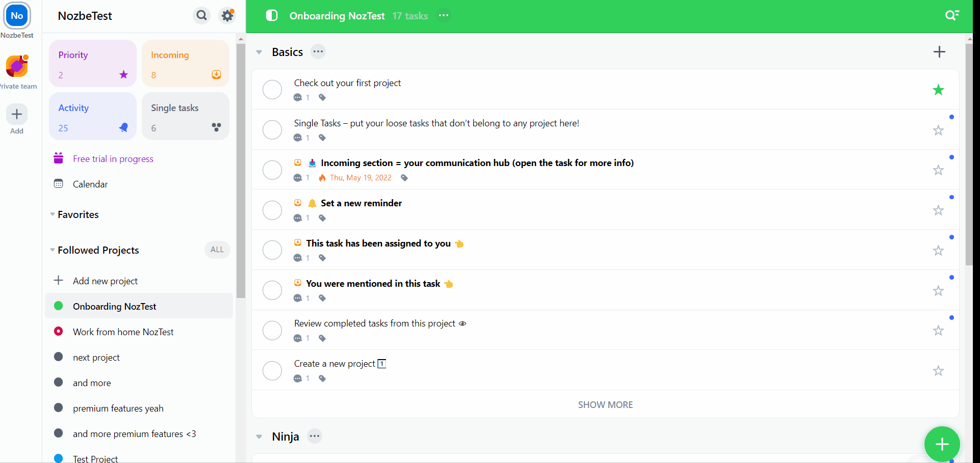The image size is (980, 463).
Task: Toggle the star on Single Tasks task
Action: 938,130
